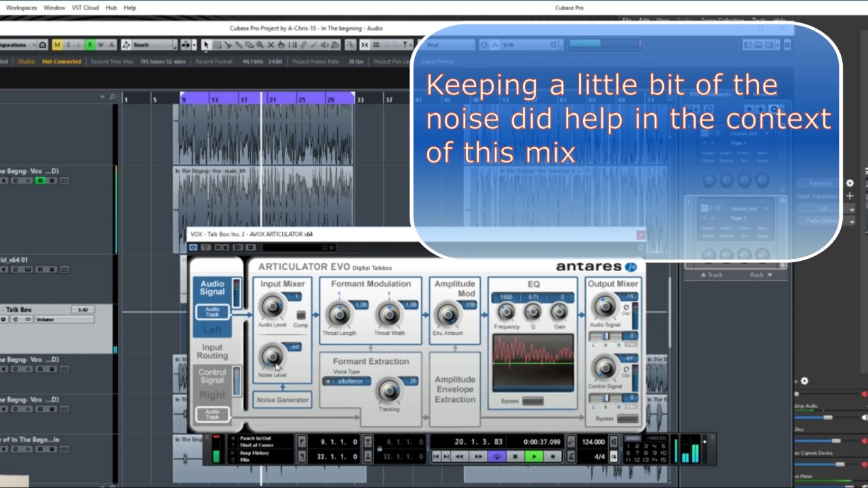Click the tempo value 124.000
Image resolution: width=868 pixels, height=488 pixels.
point(593,442)
